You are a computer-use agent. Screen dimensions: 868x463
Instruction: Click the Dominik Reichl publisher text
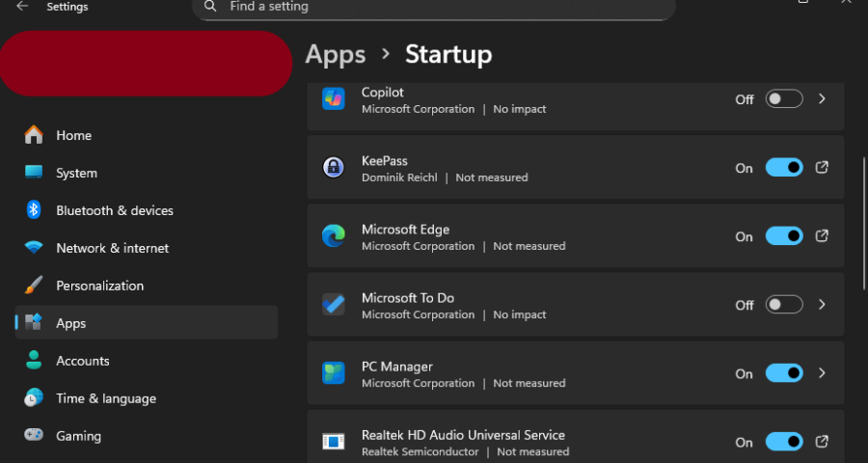399,177
